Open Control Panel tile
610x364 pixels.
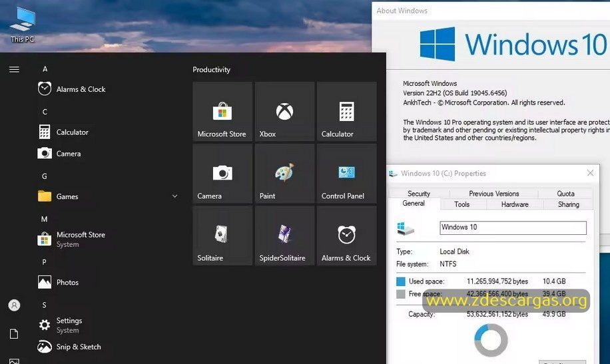(x=347, y=174)
